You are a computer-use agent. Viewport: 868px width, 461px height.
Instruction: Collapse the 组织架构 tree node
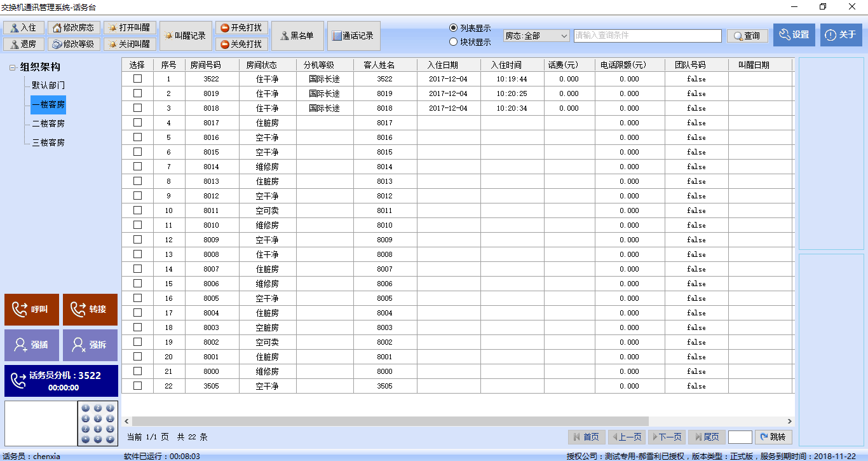[x=13, y=68]
